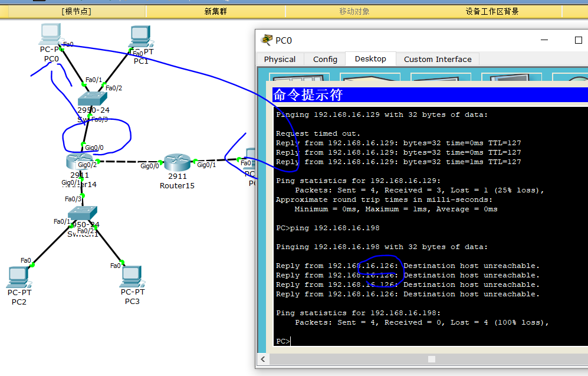This screenshot has height=376, width=588.
Task: Click the line showing '25% loss'
Action: point(419,190)
